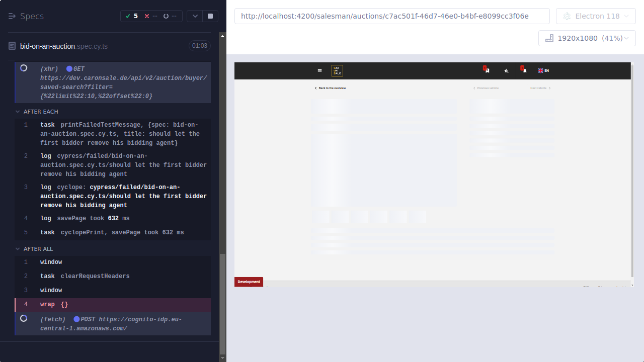Open the notification bell with red counter

(525, 70)
